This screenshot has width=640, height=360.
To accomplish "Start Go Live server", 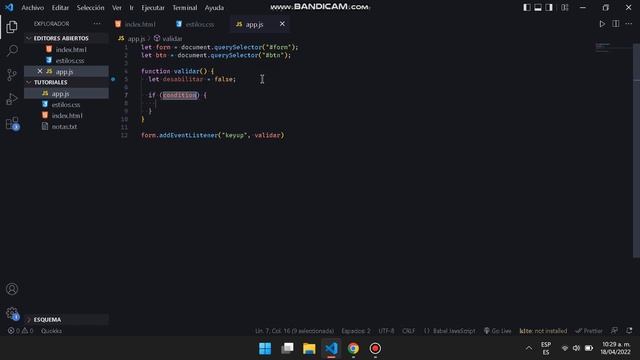I will click(498, 331).
